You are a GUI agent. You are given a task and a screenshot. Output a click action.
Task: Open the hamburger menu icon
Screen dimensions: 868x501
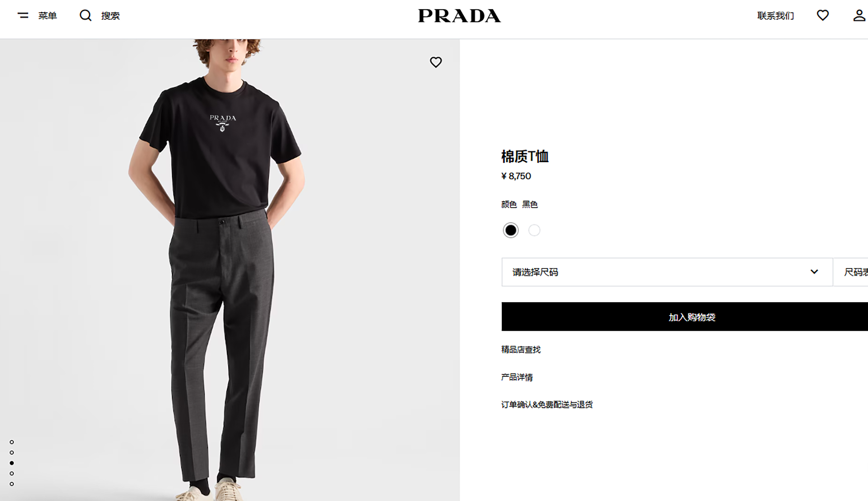point(23,16)
